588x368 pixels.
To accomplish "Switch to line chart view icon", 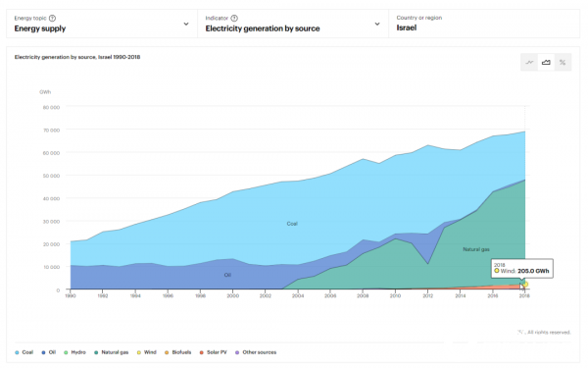I will click(529, 63).
